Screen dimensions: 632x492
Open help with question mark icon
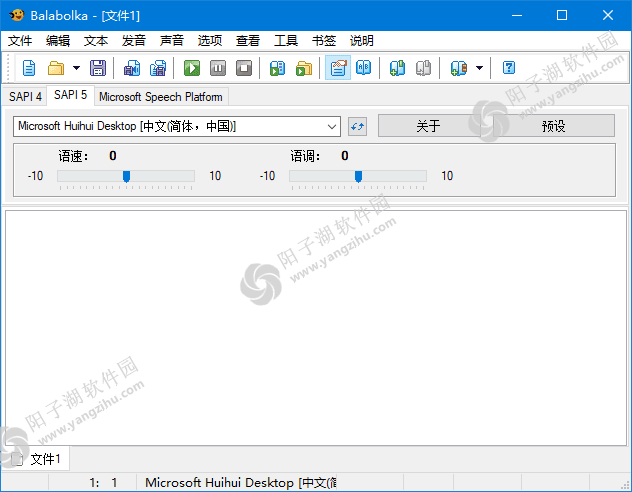click(x=509, y=68)
